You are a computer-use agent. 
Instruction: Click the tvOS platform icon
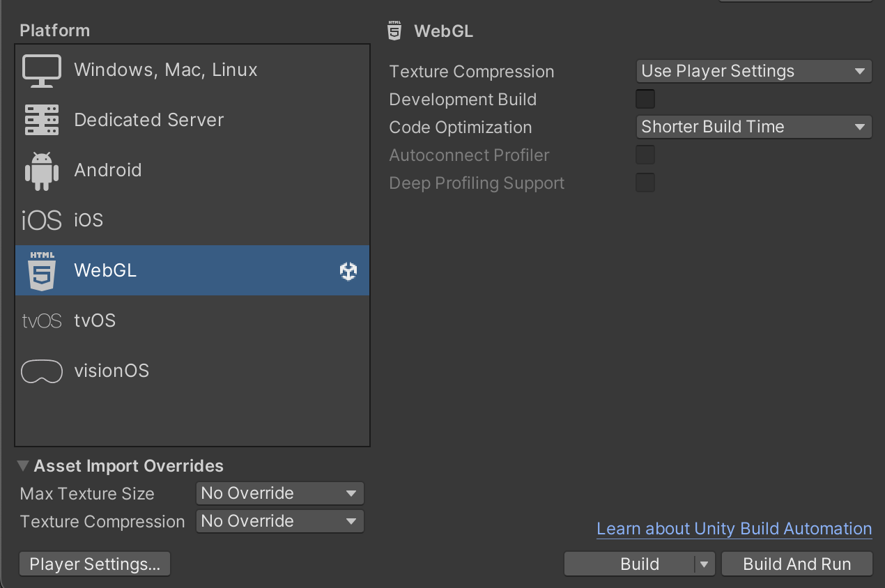point(40,320)
